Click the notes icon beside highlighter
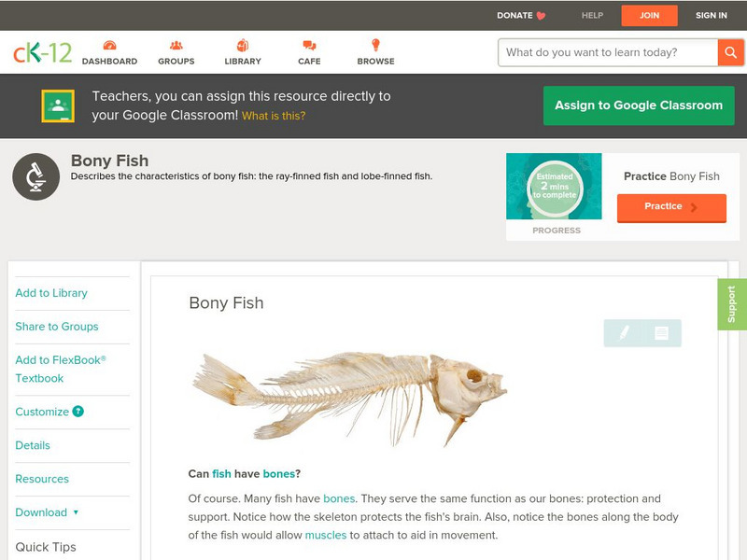 click(661, 333)
